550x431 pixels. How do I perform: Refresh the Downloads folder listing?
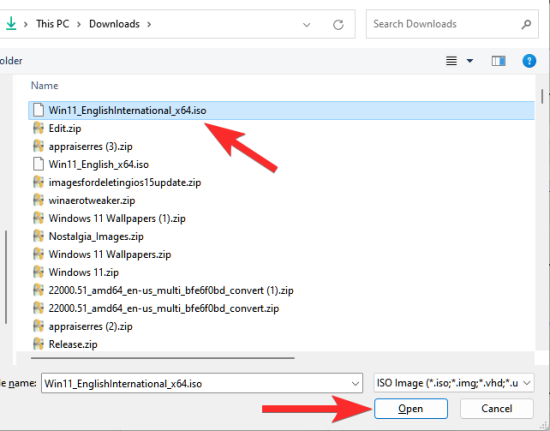[x=338, y=24]
